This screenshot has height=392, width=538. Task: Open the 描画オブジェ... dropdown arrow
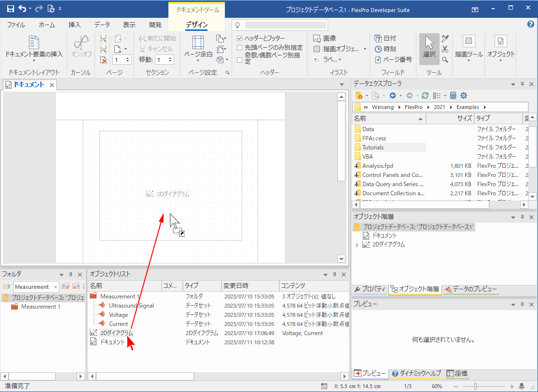click(365, 49)
